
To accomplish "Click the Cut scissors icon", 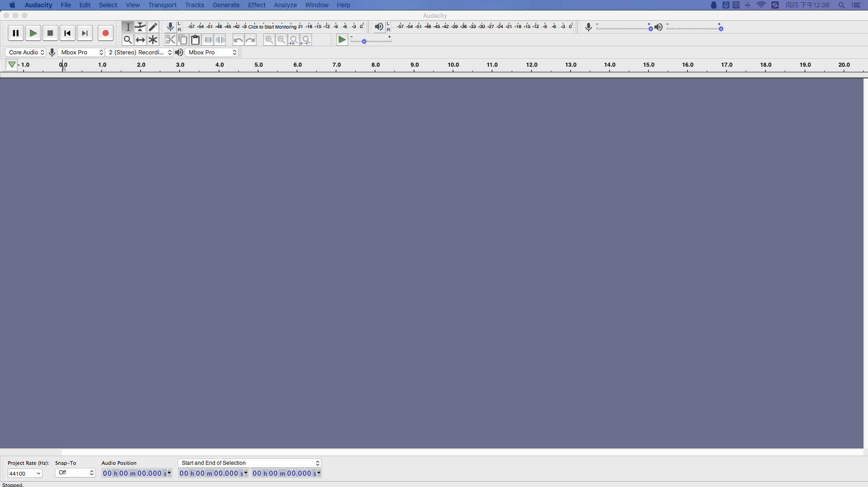I will (x=171, y=40).
